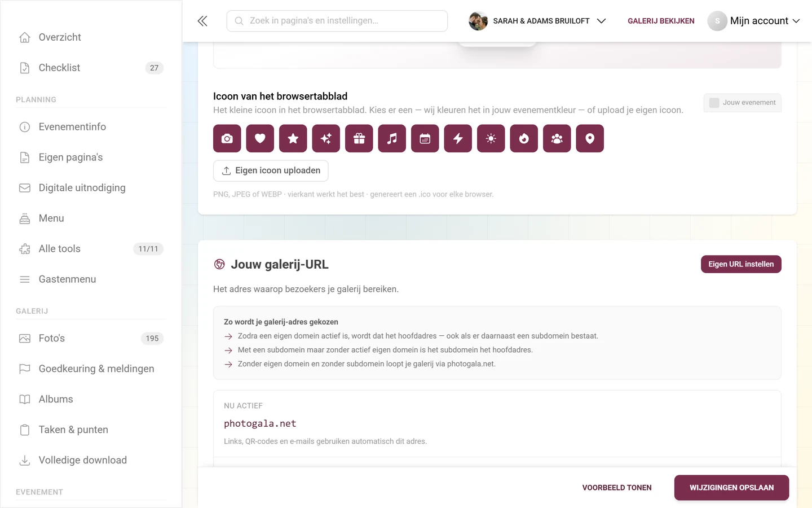Click the search magnifier icon
This screenshot has width=812, height=508.
point(239,21)
